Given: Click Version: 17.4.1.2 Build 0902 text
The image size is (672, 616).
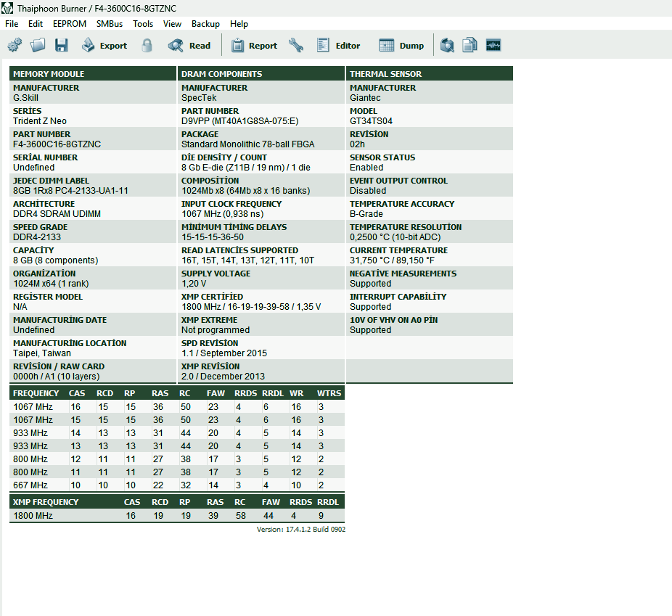Looking at the screenshot, I should [x=301, y=530].
